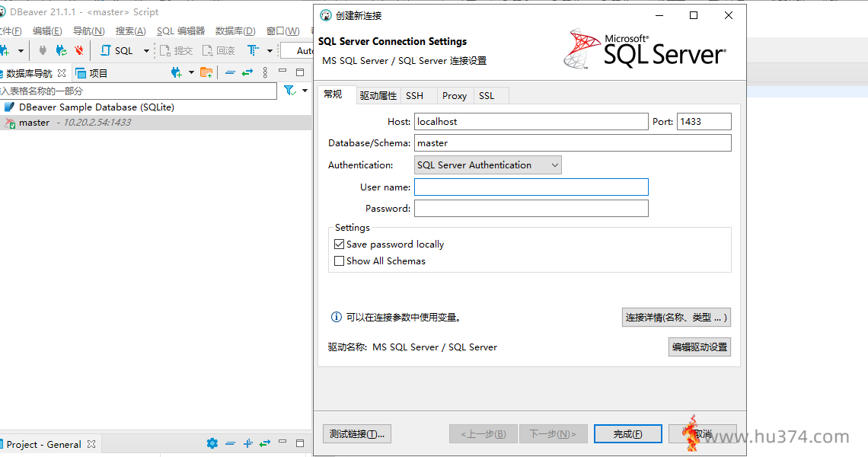Click the navigator filter funnel icon

tap(289, 91)
